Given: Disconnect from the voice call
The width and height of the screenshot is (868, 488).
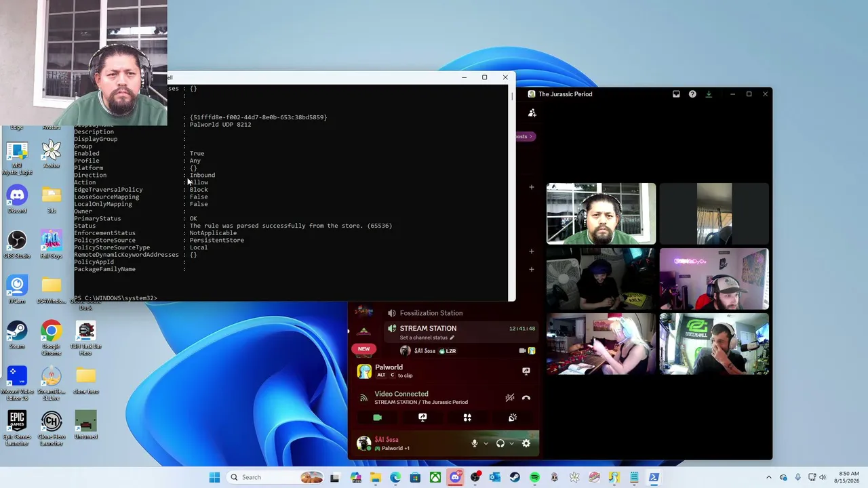Looking at the screenshot, I should click(x=526, y=398).
